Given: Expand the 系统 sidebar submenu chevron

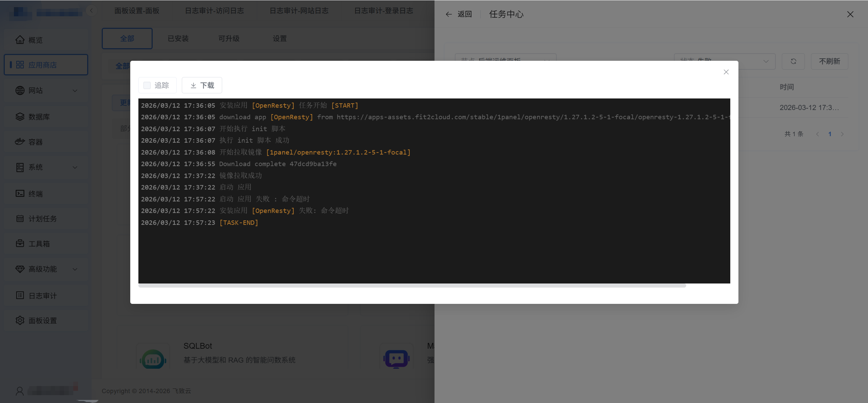Looking at the screenshot, I should 75,167.
